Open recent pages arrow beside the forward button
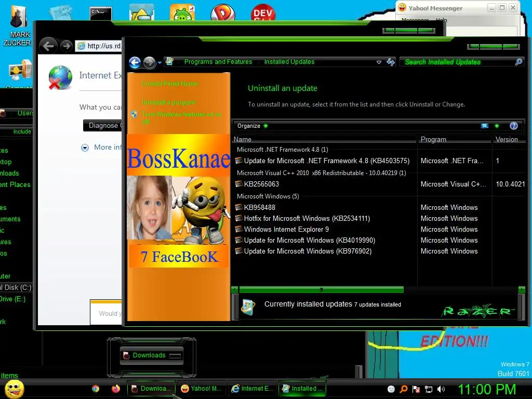The height and width of the screenshot is (399, 532). (159, 63)
